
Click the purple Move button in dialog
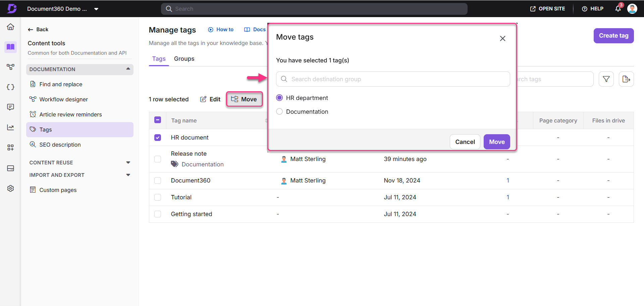pos(496,142)
